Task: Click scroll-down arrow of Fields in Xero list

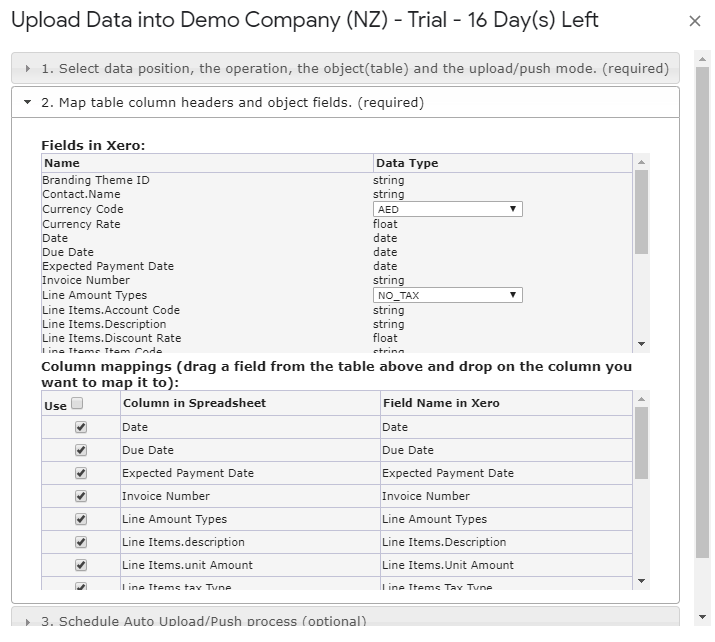Action: pos(642,344)
